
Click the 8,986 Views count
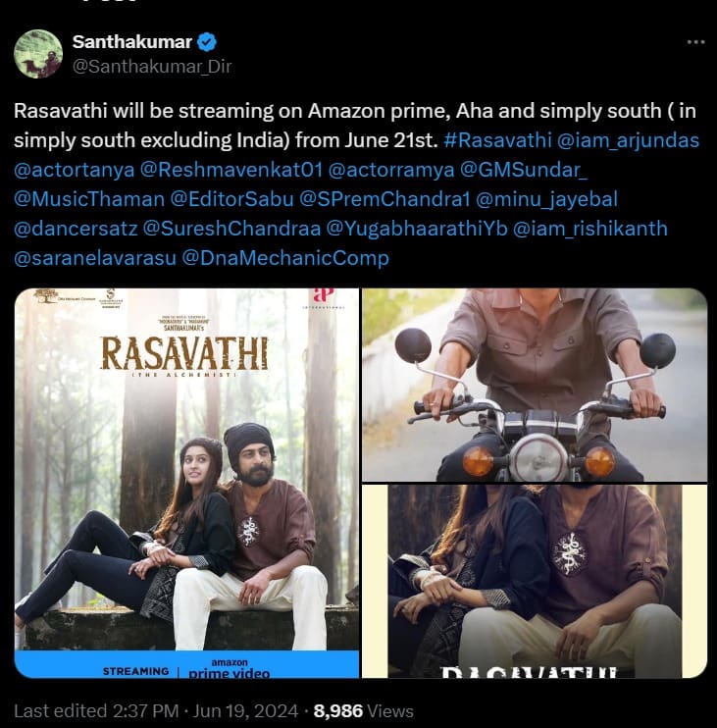[363, 711]
